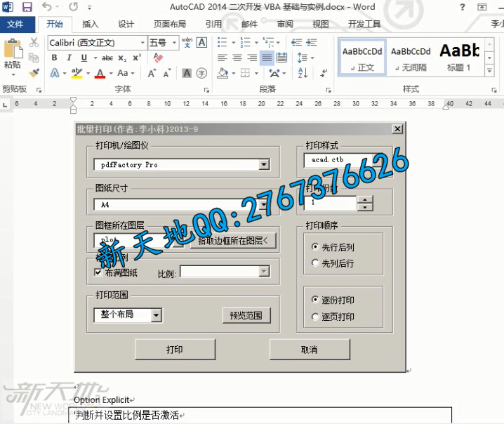Screen dimensions: 504x424
Task: Open Paragraph dialog launcher
Action: point(329,91)
